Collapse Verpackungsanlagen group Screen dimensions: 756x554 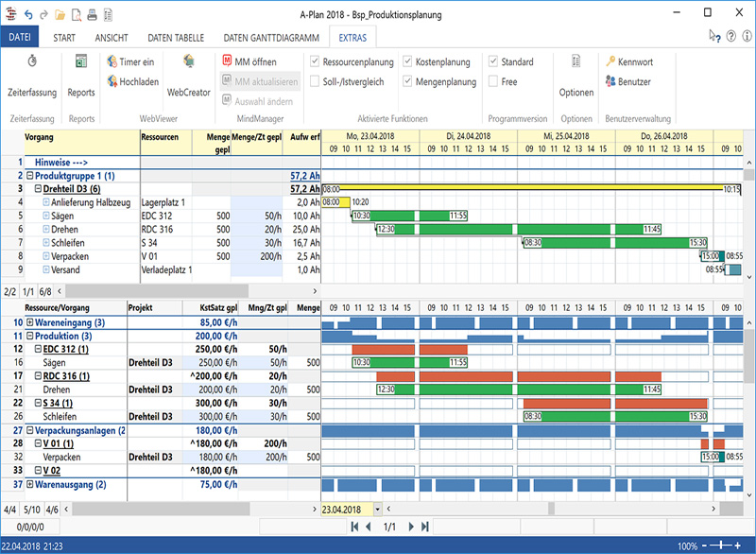(x=30, y=430)
